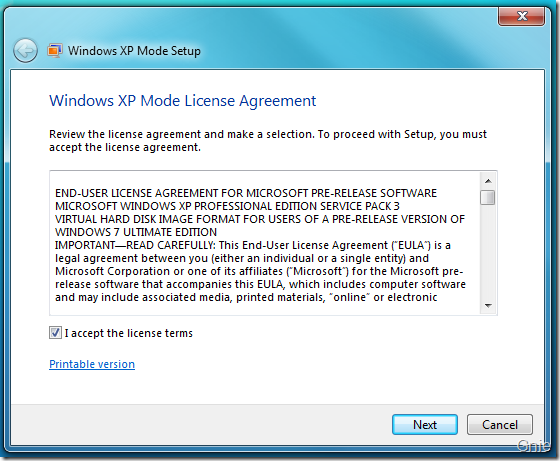Screen dimensions: 560x461
Task: Uncheck the accept license terms checkbox
Action: coord(55,333)
